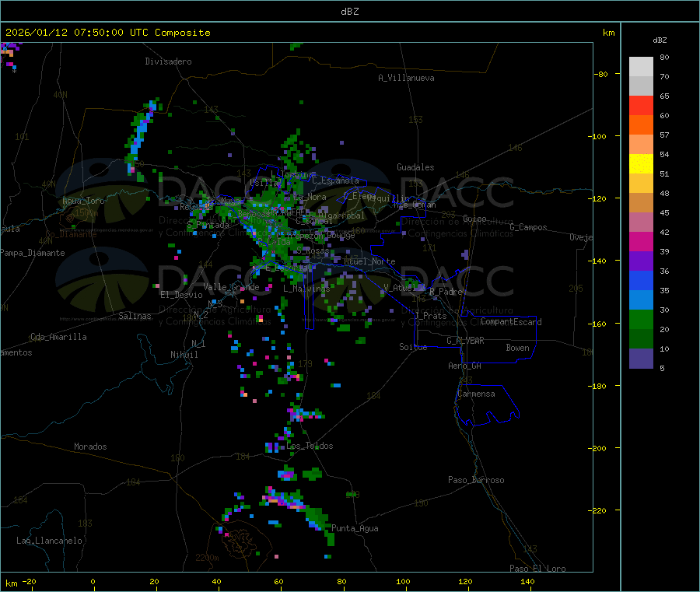The width and height of the screenshot is (700, 592).
Task: Click the white 80 dBZ color swatch
Action: 641,67
